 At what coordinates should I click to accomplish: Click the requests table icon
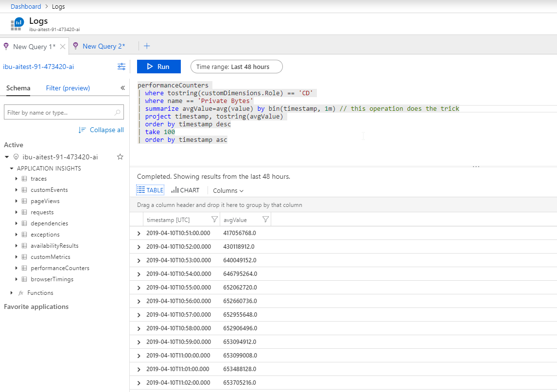pyautogui.click(x=24, y=212)
